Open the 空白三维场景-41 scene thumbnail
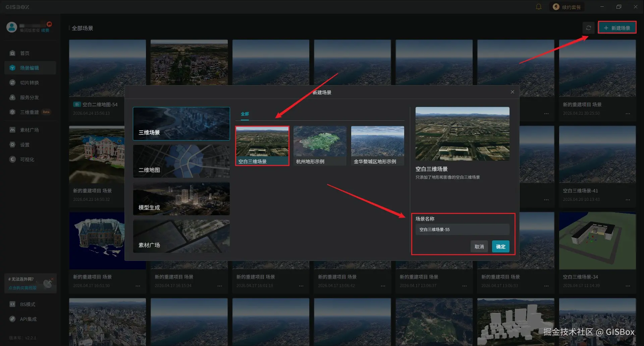 tap(597, 155)
